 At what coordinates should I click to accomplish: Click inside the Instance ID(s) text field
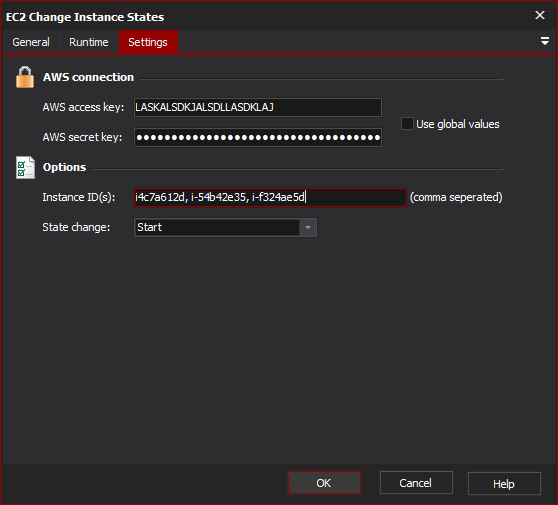[270, 197]
